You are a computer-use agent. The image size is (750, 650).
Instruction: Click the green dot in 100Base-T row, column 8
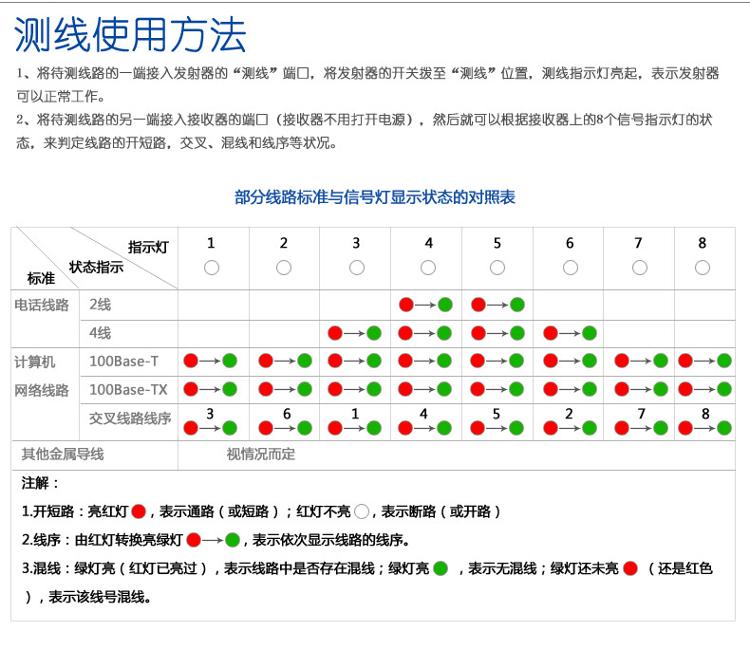pos(724,361)
